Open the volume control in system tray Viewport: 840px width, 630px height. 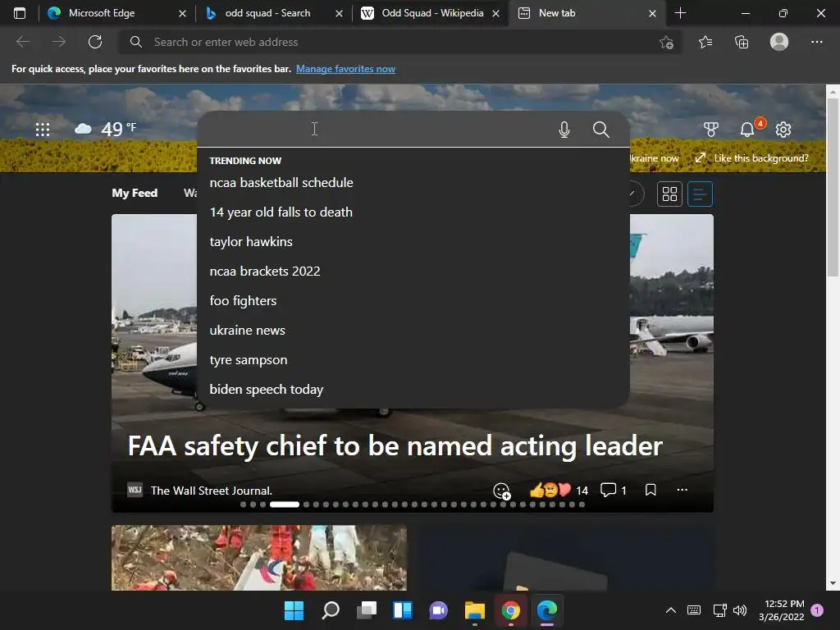740,610
